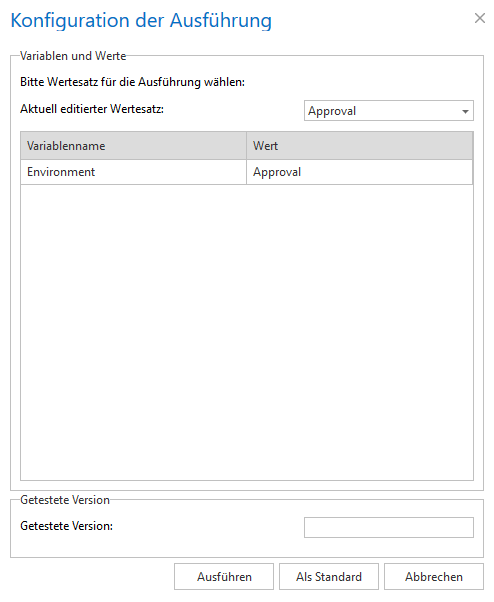Click the Getestete Version field label
This screenshot has width=494, height=602.
click(66, 526)
